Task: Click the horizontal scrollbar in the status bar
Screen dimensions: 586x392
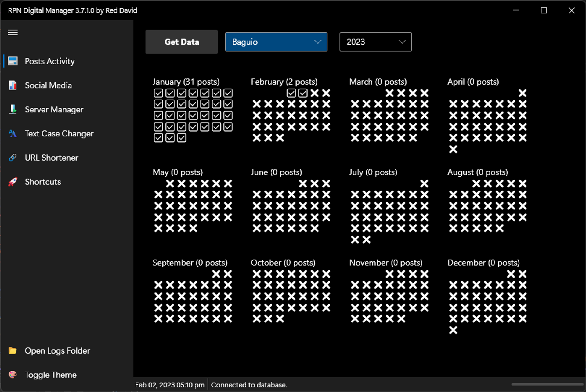Action: click(547, 384)
